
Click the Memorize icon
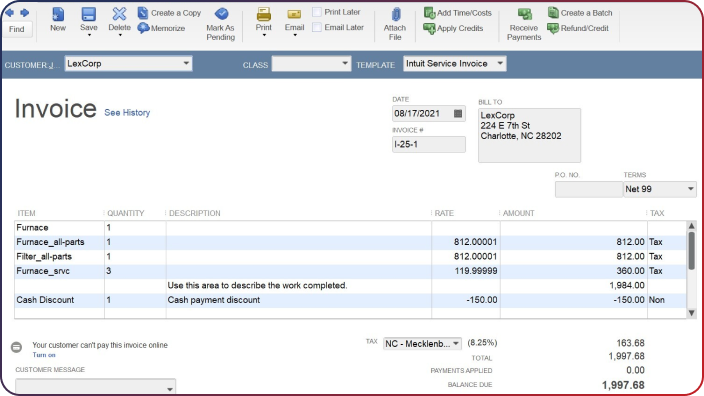click(143, 28)
